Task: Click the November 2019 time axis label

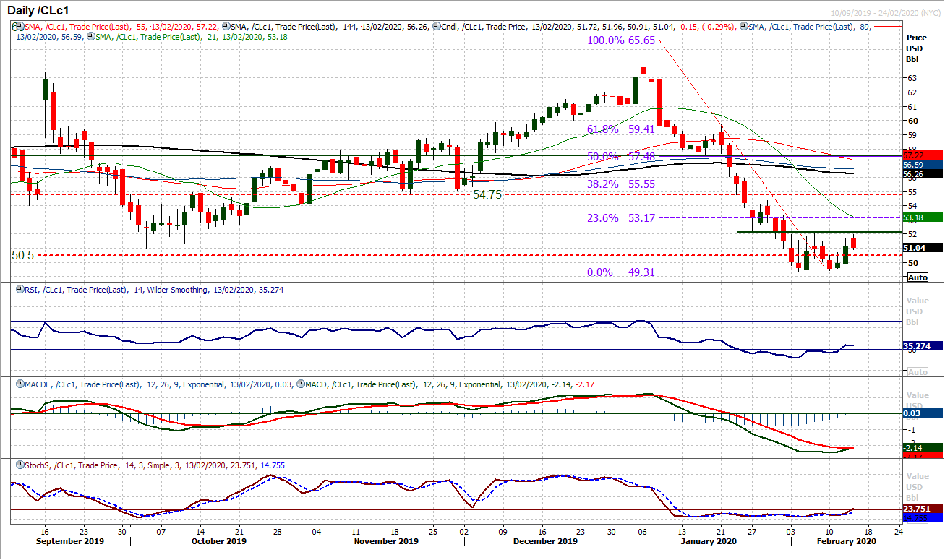Action: point(387,541)
